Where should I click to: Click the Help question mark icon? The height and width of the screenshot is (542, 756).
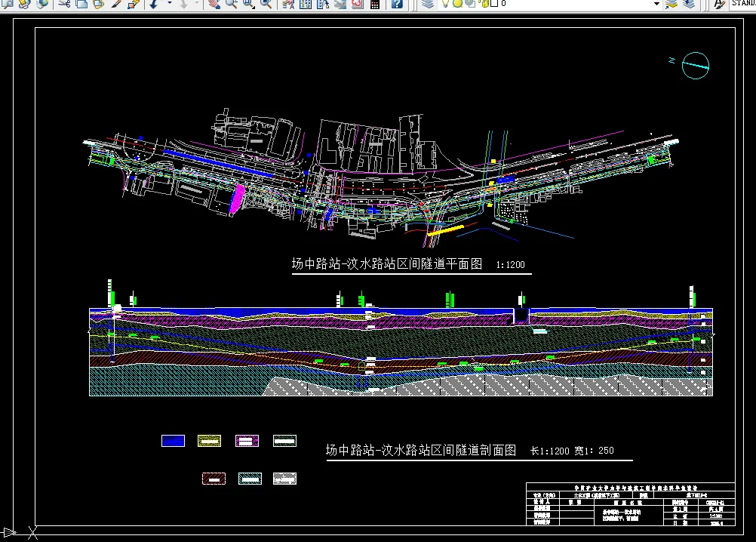(x=397, y=4)
